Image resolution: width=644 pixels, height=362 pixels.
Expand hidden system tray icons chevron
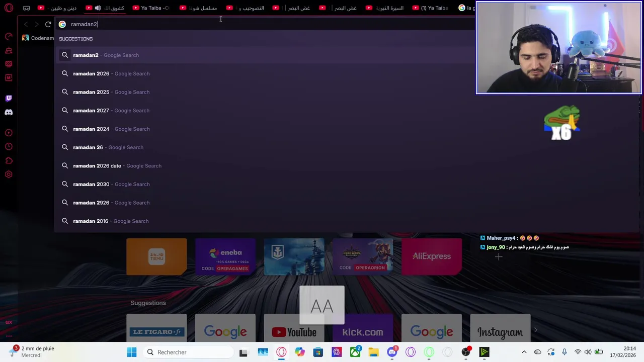coord(524,352)
